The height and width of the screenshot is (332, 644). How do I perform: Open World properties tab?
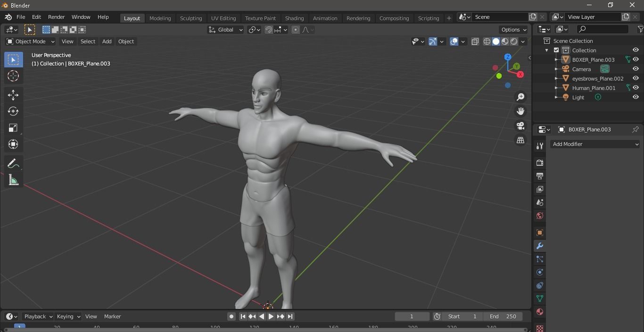click(540, 216)
